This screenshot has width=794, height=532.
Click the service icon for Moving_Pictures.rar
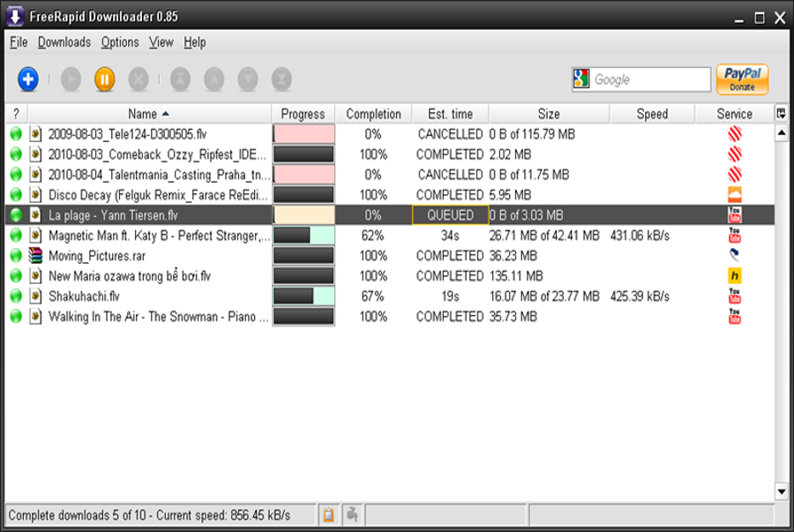coord(735,255)
